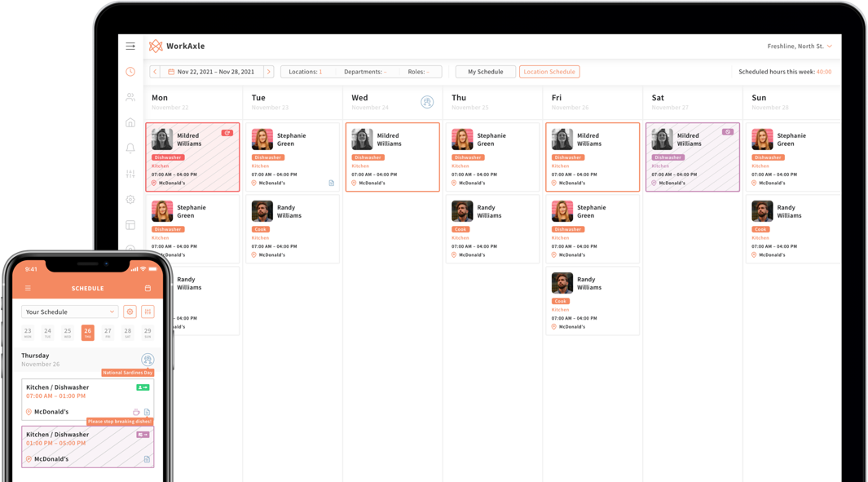Click the Dishwasher tag on Saturday's card
The width and height of the screenshot is (868, 482).
pyautogui.click(x=668, y=157)
